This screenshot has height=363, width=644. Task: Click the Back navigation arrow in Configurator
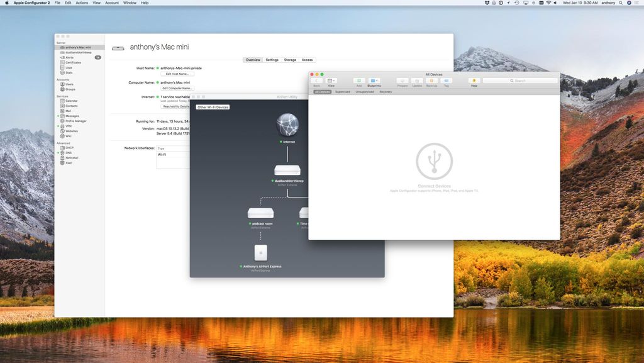click(x=316, y=81)
